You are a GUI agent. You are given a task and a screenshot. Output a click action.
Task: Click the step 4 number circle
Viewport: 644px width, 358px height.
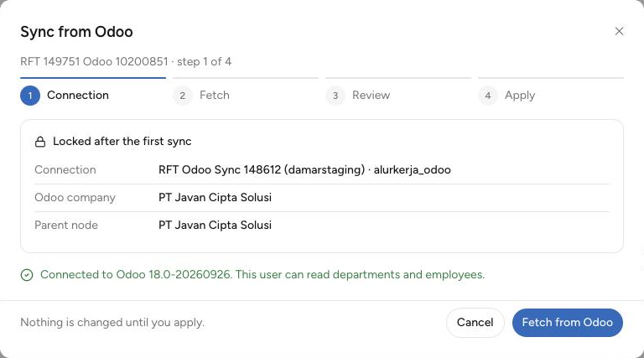click(488, 96)
